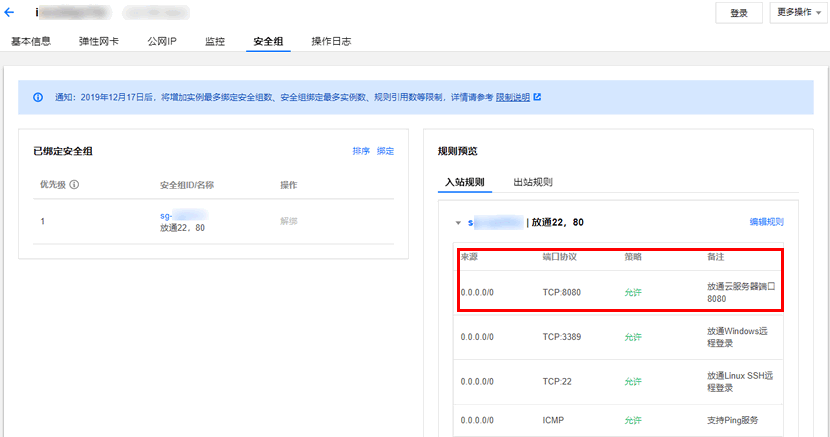Viewport: 830px width, 437px height.
Task: Switch to the 基本信息 tab
Action: (x=31, y=42)
